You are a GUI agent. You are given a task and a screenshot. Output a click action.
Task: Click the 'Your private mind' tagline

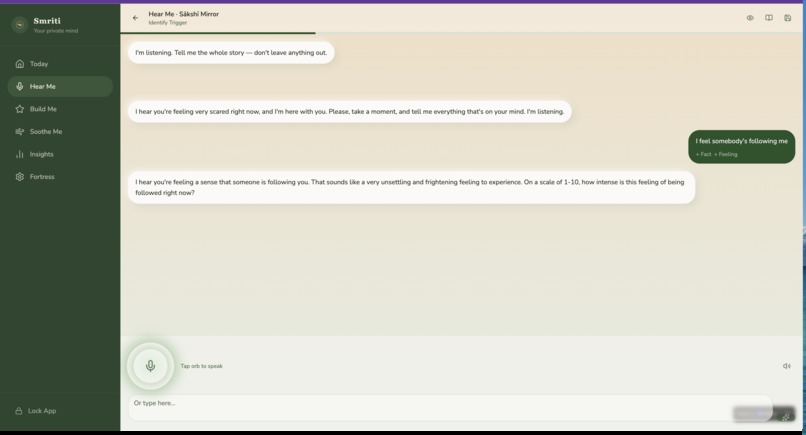[x=56, y=31]
